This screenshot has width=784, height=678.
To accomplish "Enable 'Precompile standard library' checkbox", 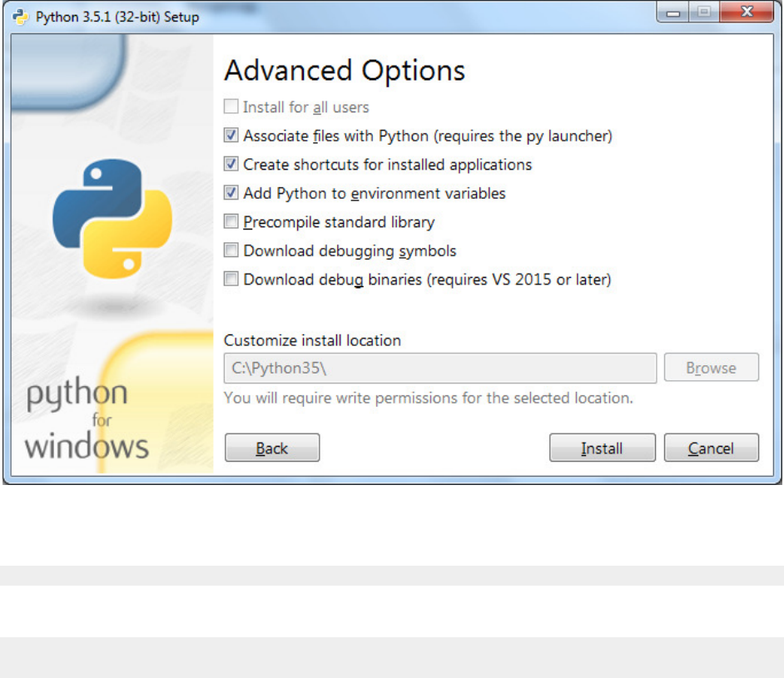I will click(x=231, y=221).
